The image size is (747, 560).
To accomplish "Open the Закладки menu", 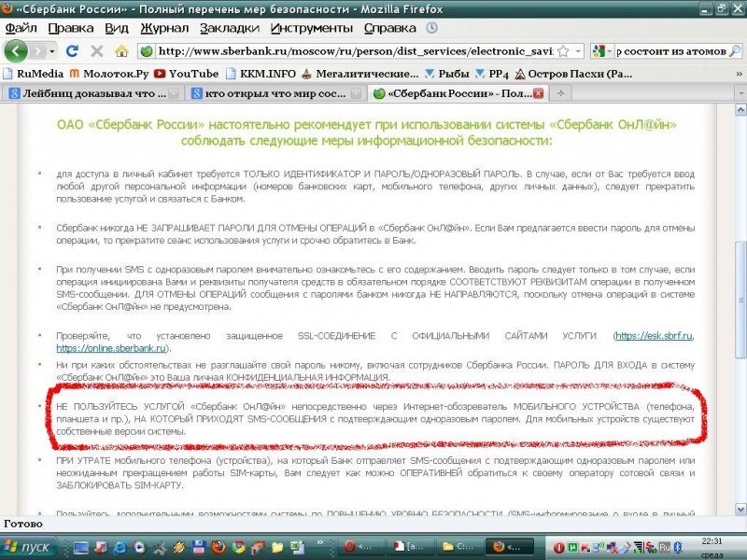I will 230,28.
